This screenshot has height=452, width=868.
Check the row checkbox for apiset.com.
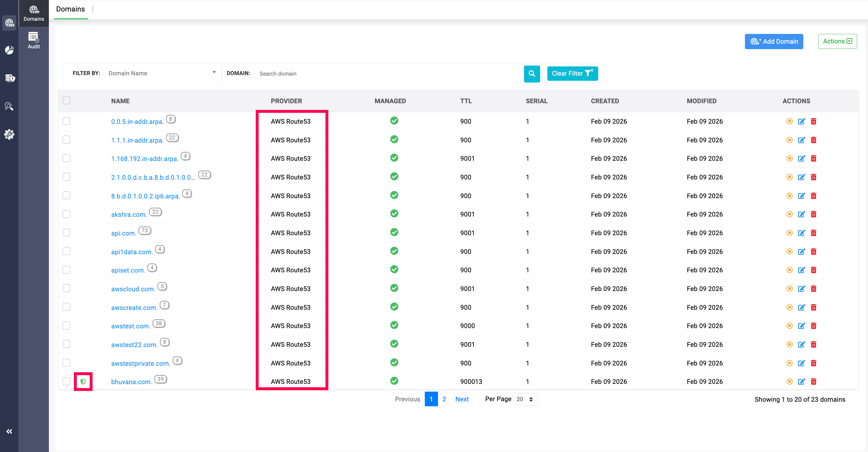click(66, 269)
